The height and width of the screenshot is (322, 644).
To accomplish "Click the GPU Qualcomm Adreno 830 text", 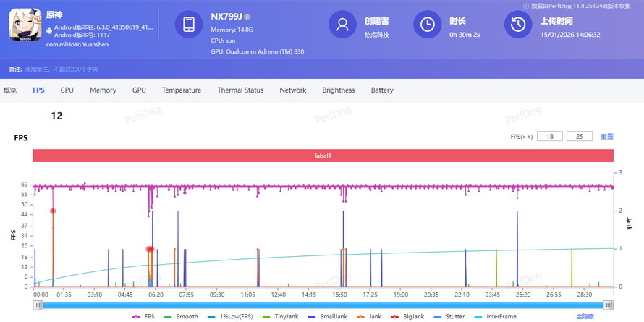I will [258, 52].
